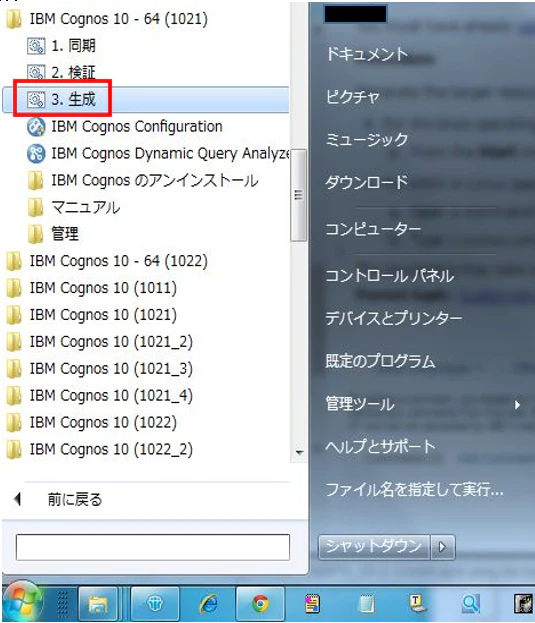
Task: Expand IBM Cognos 10 (1011) folder
Action: (91, 288)
